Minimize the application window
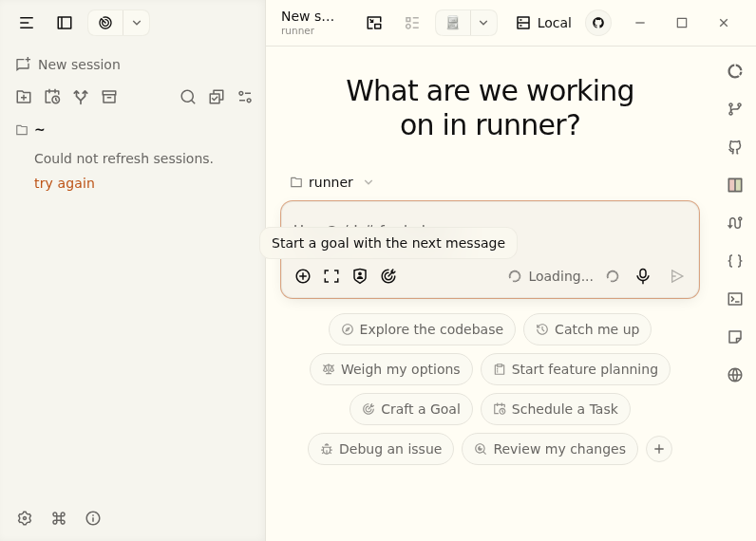Screen dimensions: 756x541 pos(640,23)
